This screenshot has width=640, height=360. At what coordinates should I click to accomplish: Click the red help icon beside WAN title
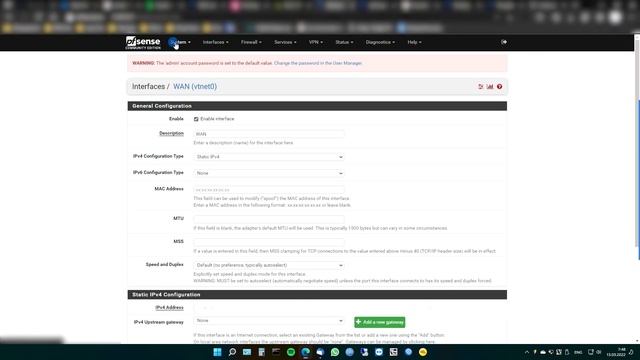[499, 87]
